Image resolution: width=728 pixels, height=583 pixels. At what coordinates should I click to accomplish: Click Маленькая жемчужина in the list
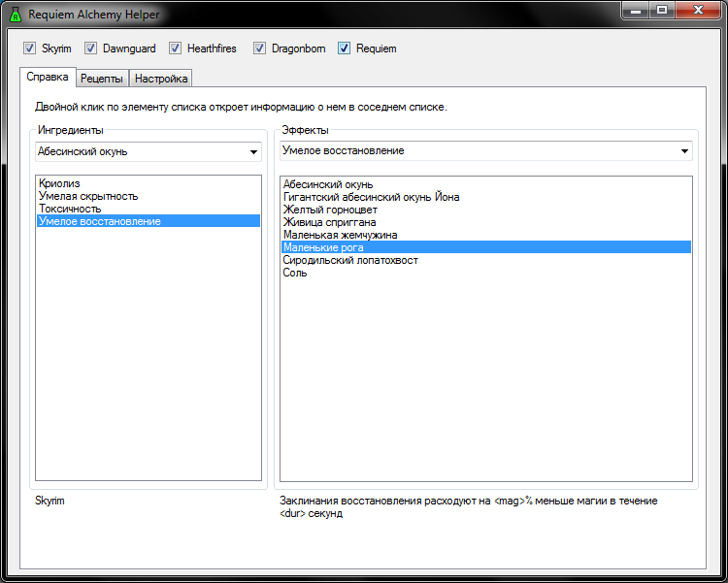[340, 235]
